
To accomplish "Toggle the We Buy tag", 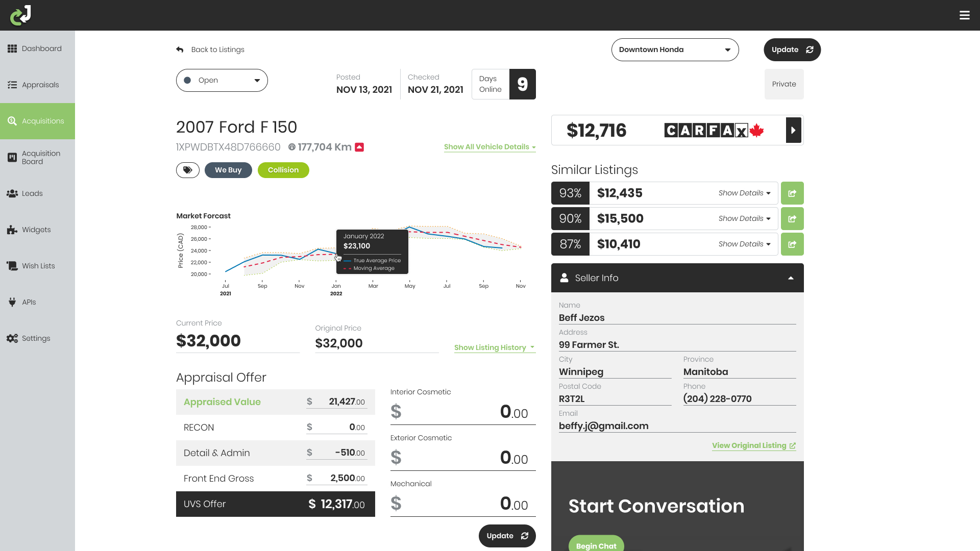I will click(228, 170).
